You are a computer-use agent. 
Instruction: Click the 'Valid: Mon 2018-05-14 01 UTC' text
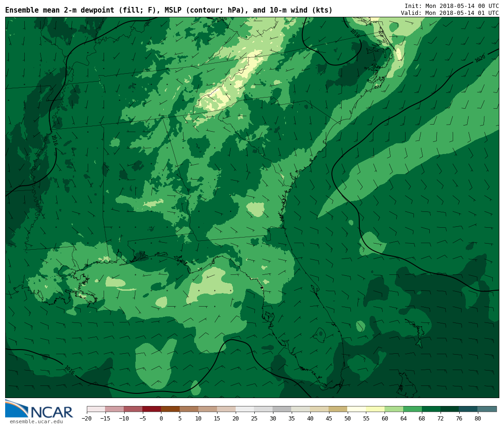pos(449,13)
